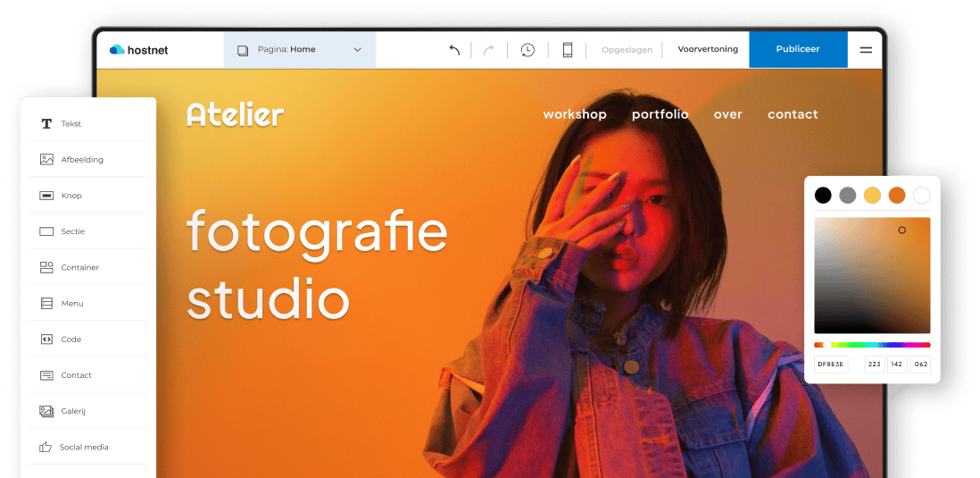Add an Afbeelding image element
This screenshot has width=980, height=478.
(46, 160)
